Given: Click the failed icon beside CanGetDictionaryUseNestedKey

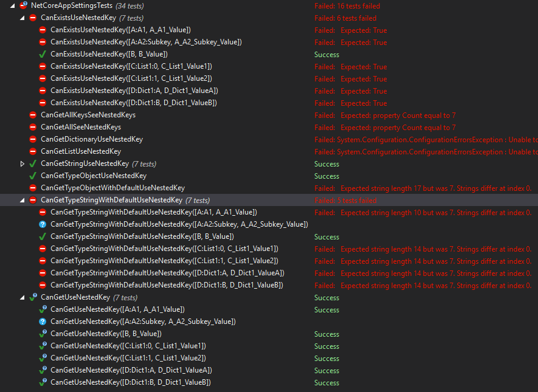Looking at the screenshot, I should [x=32, y=139].
